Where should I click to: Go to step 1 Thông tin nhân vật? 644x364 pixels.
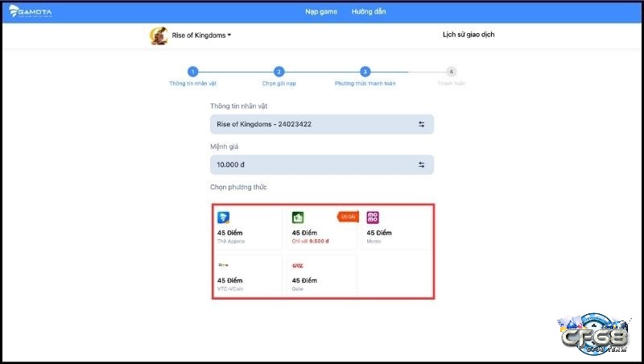(192, 77)
